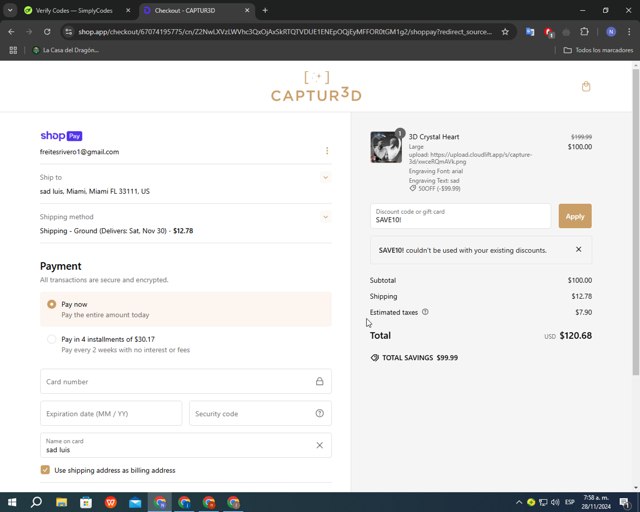Open the volume control in system tray
Viewport: 640px width, 512px height.
556,502
